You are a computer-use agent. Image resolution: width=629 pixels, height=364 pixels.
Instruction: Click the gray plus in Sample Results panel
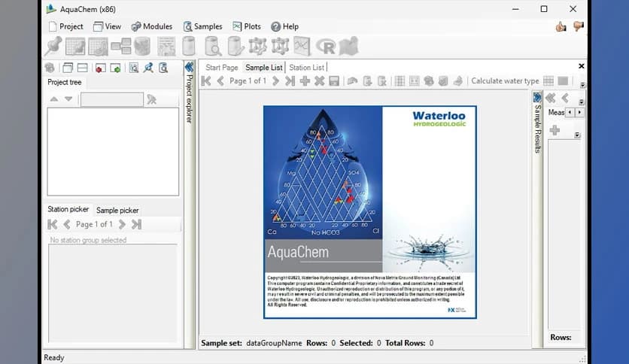[555, 130]
